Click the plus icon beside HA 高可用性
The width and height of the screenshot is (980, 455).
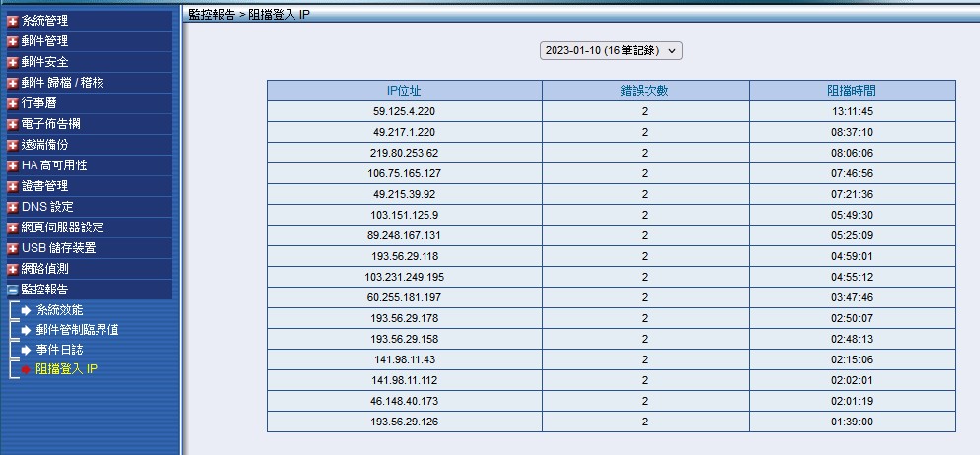click(13, 165)
